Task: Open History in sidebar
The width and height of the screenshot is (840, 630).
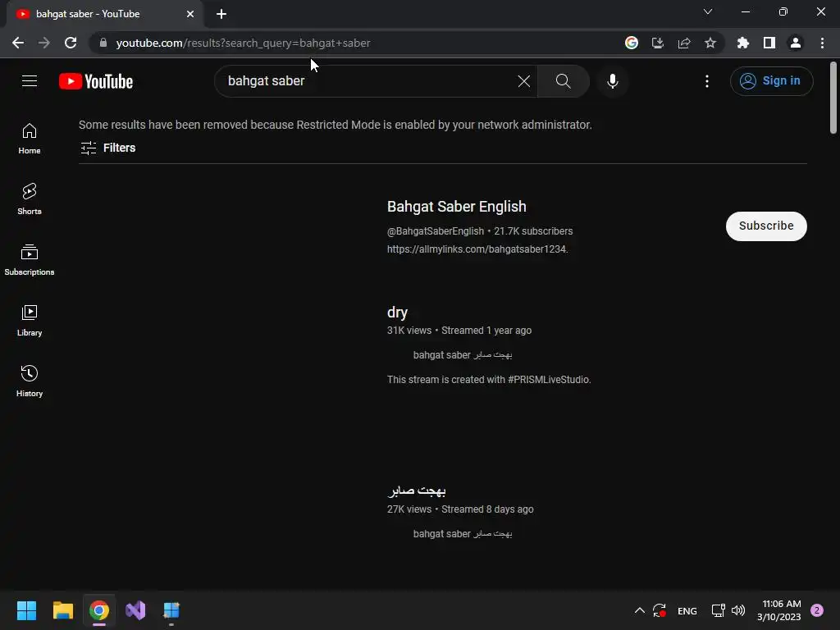Action: tap(30, 381)
